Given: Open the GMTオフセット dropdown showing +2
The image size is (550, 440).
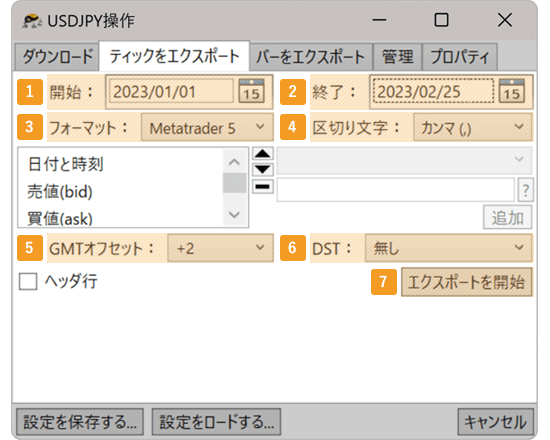Looking at the screenshot, I should pyautogui.click(x=220, y=248).
